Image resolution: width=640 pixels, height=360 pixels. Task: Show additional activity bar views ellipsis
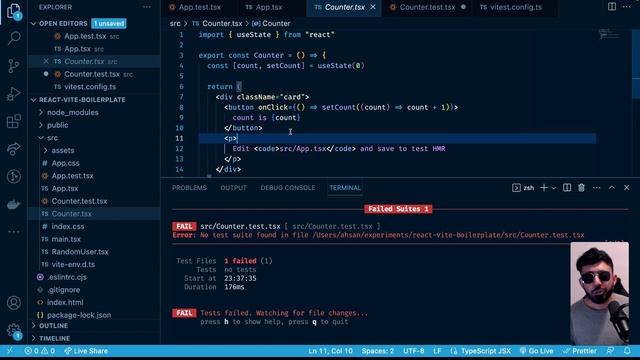[13, 232]
